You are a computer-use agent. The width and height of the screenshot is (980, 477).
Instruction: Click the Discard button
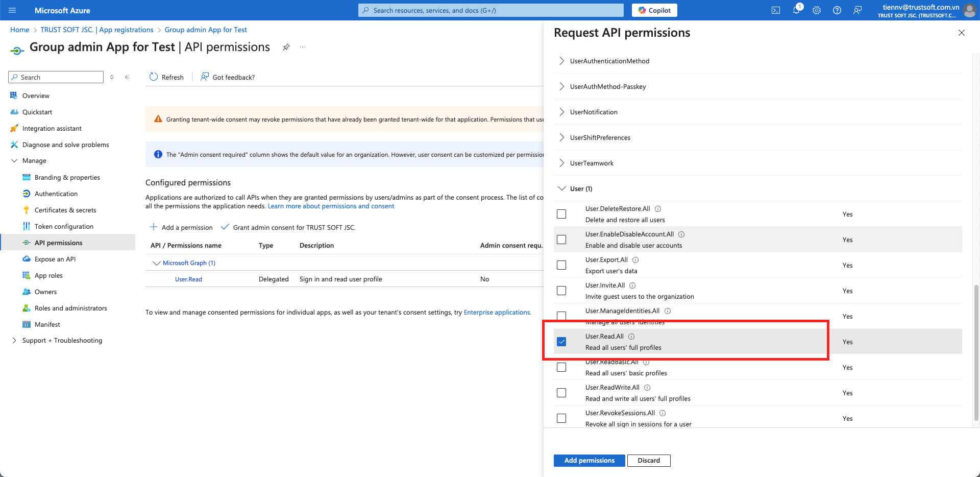648,461
